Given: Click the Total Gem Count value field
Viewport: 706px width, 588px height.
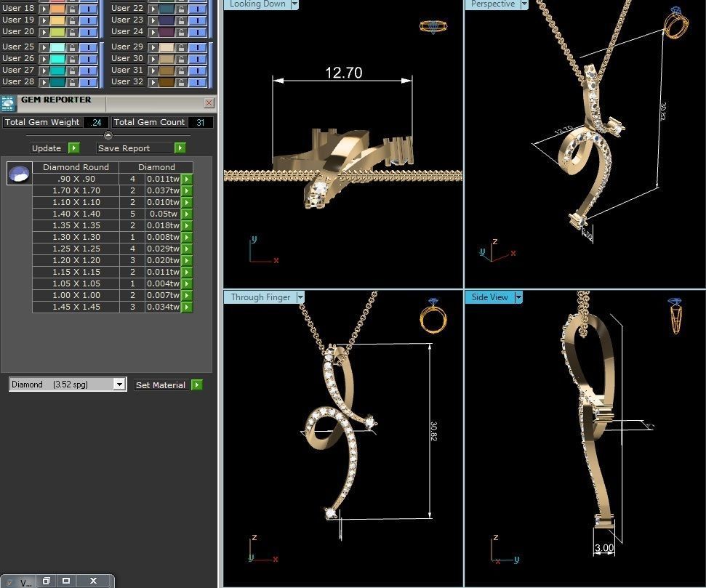Looking at the screenshot, I should click(x=201, y=122).
